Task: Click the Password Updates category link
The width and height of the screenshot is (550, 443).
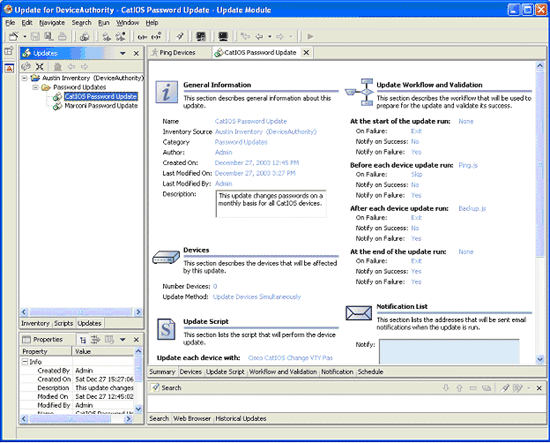Action: pyautogui.click(x=241, y=142)
